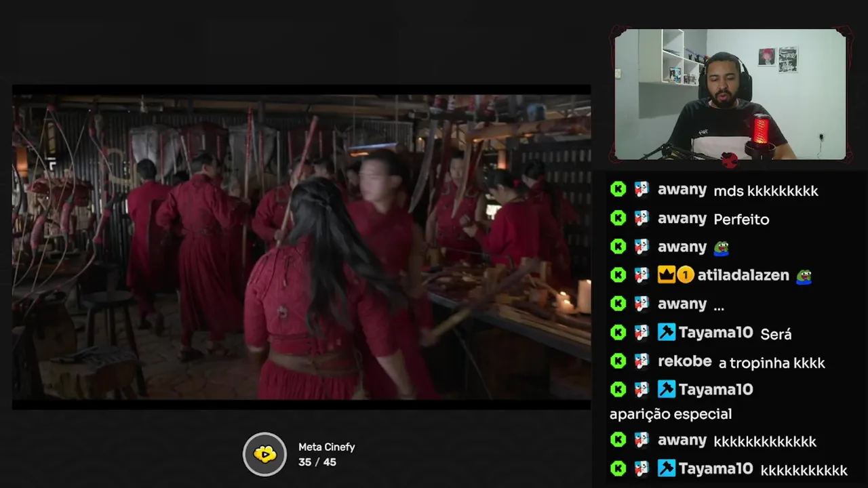This screenshot has width=868, height=488.
Task: Click the green Kick icon beside 'Perfeito'
Action: coord(618,218)
